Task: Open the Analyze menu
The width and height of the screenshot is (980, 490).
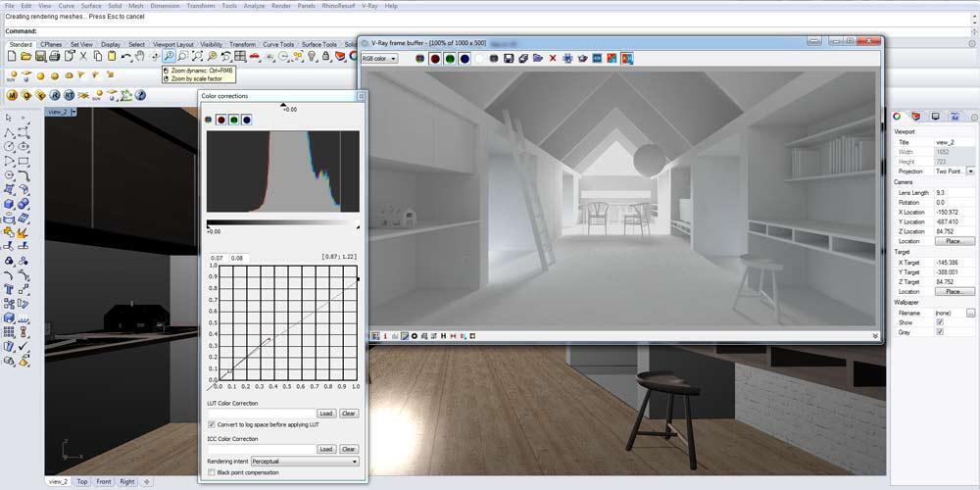Action: click(x=254, y=6)
